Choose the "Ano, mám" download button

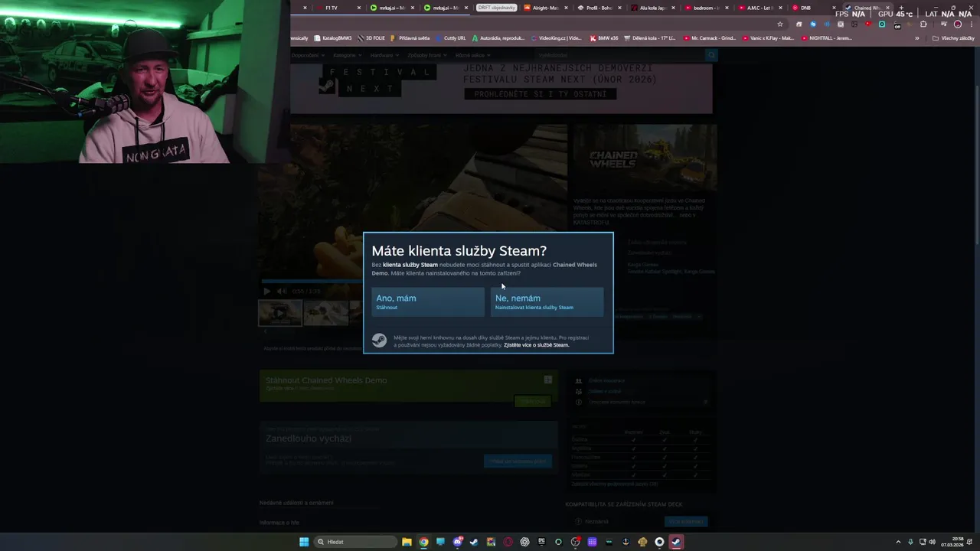pyautogui.click(x=428, y=302)
